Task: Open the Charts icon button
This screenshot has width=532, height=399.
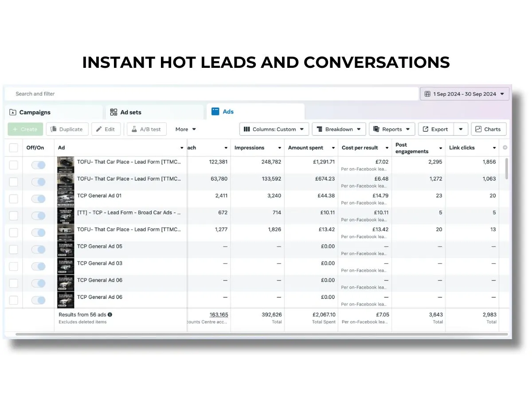Action: (x=478, y=129)
